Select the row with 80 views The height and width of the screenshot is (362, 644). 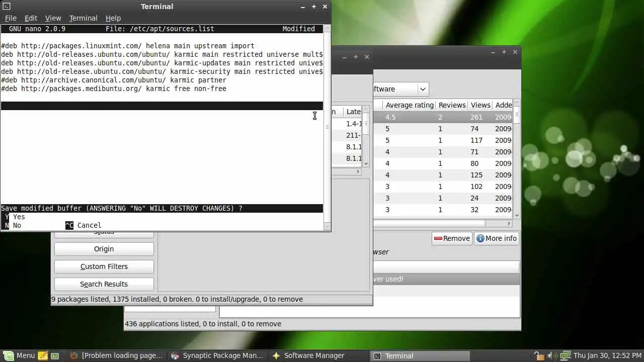[x=443, y=163]
